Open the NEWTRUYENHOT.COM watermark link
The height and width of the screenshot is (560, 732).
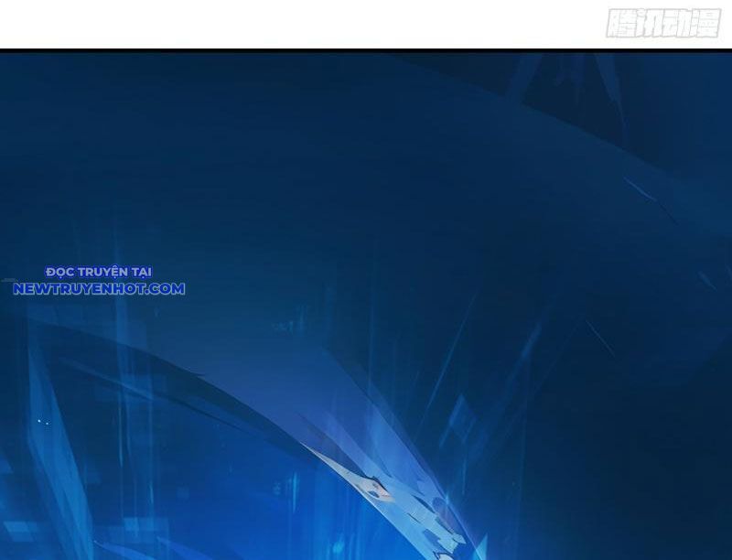99,289
